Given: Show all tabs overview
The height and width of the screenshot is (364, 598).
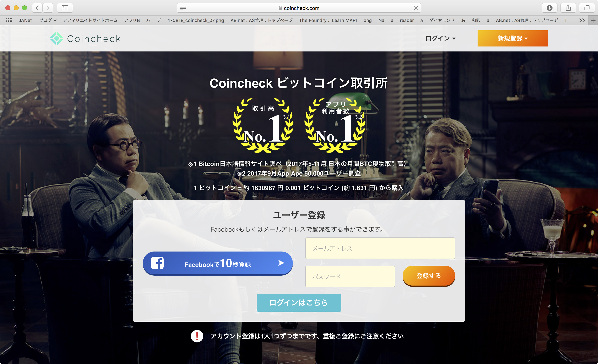Looking at the screenshot, I should [x=587, y=8].
